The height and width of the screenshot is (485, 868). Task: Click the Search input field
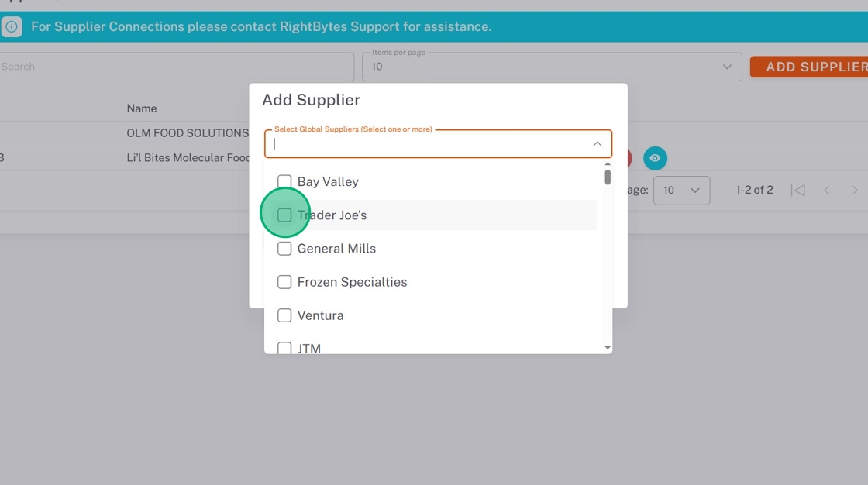(x=175, y=67)
